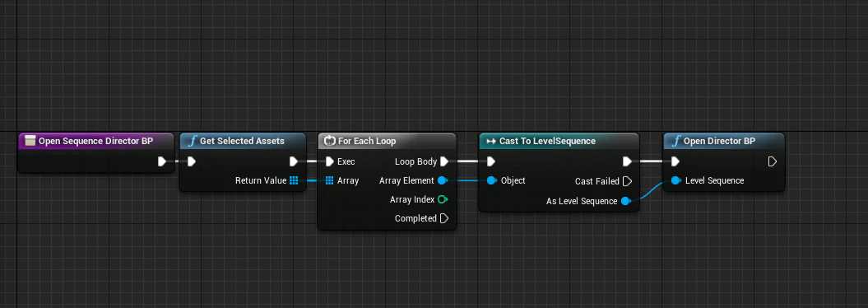Click the Completed label text
Screen dimensions: 868x308
(x=415, y=218)
